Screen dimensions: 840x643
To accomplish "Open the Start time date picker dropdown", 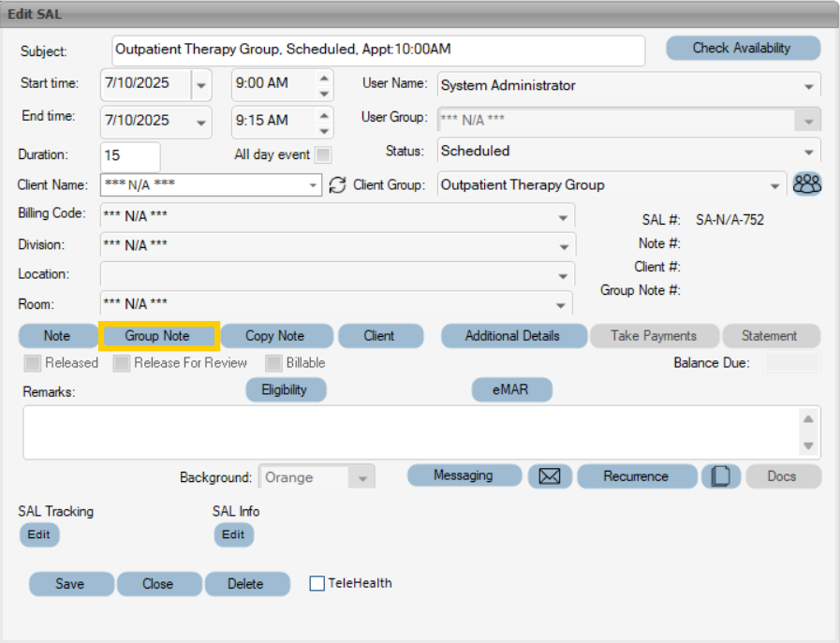I will [x=200, y=84].
